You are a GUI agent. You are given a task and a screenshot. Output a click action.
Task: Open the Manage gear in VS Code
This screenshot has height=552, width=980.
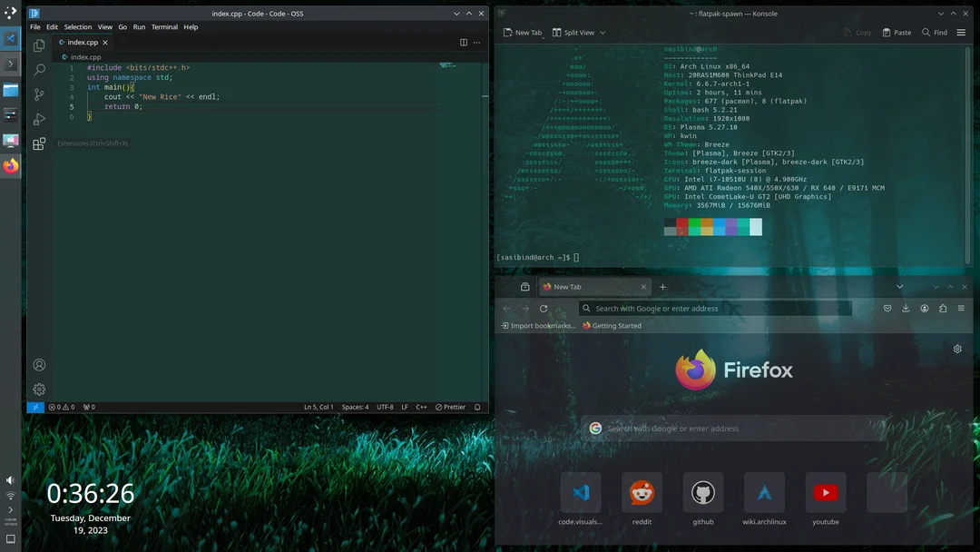[39, 389]
